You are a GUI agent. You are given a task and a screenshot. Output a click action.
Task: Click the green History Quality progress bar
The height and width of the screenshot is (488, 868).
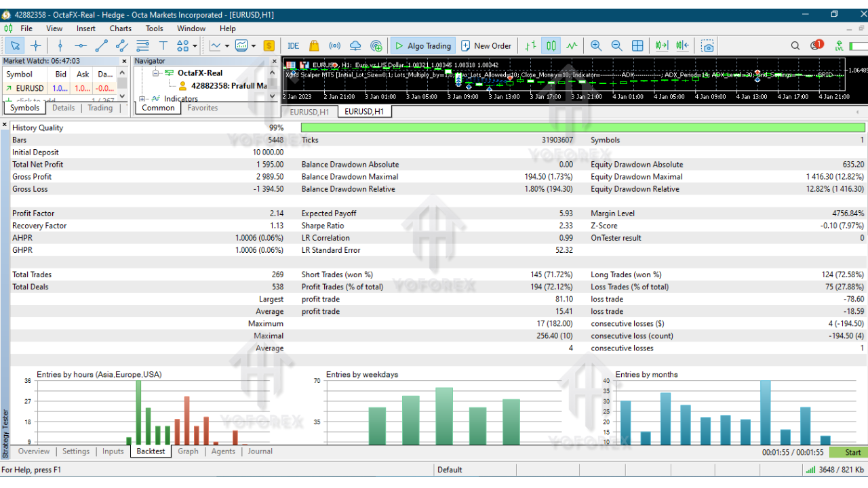pyautogui.click(x=583, y=127)
